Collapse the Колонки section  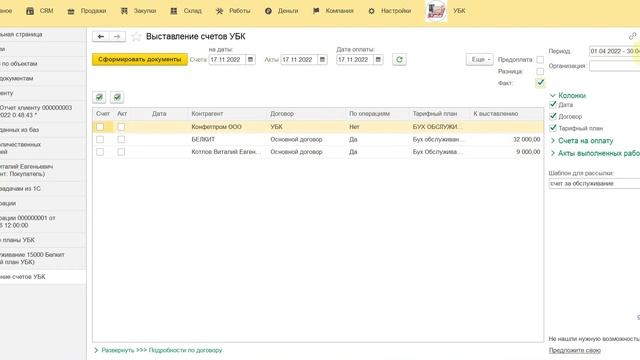[x=568, y=96]
